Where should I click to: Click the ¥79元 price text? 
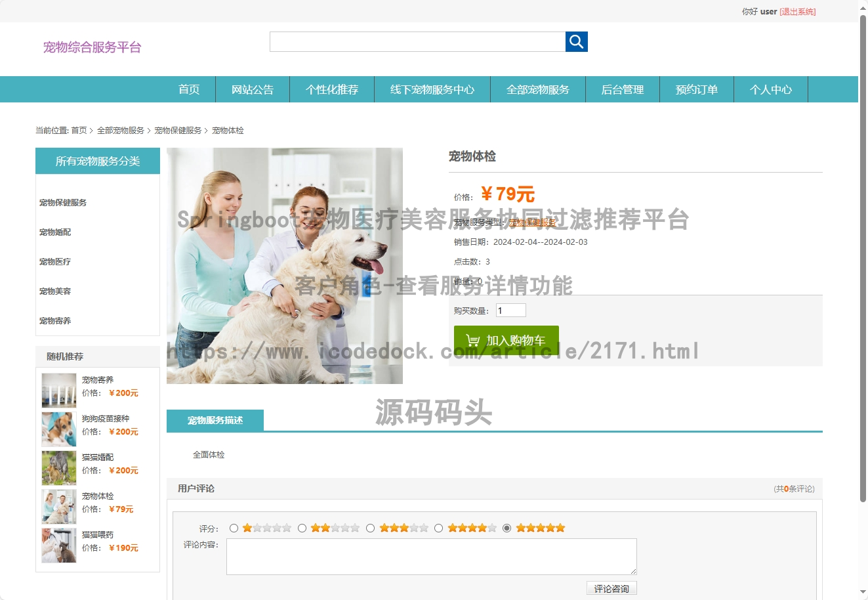[x=508, y=194]
